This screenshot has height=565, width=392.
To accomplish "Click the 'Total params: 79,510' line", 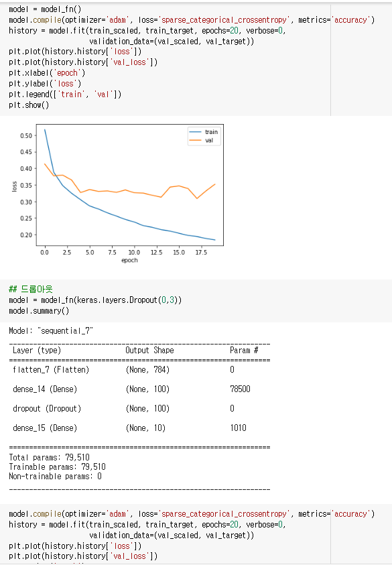I will pyautogui.click(x=49, y=458).
